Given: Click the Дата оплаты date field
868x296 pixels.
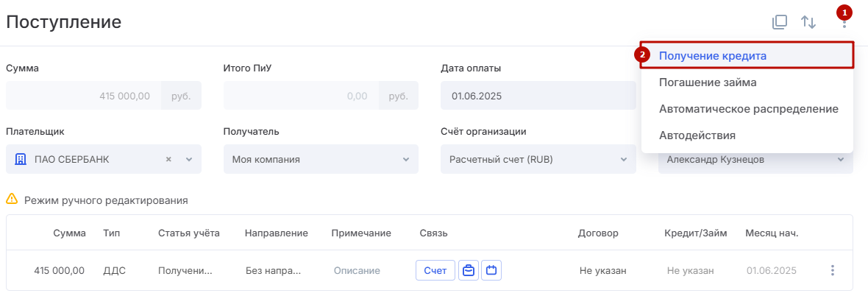Looking at the screenshot, I should (x=538, y=96).
